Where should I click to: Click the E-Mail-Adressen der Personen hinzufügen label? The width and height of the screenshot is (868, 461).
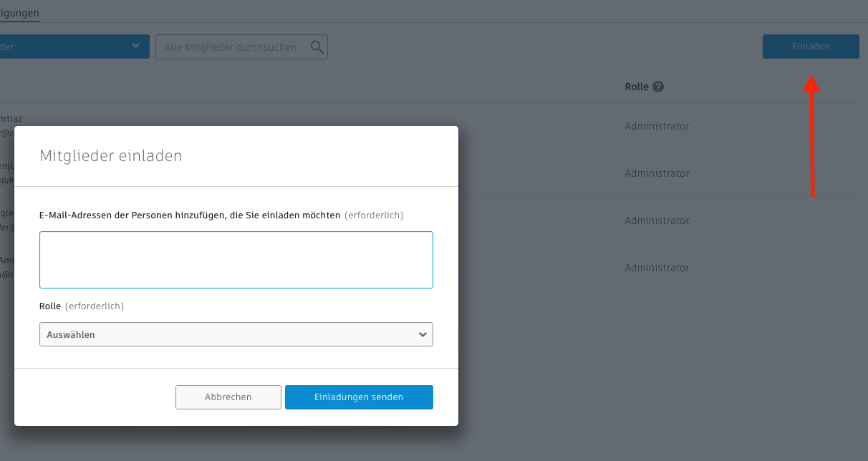(x=190, y=215)
